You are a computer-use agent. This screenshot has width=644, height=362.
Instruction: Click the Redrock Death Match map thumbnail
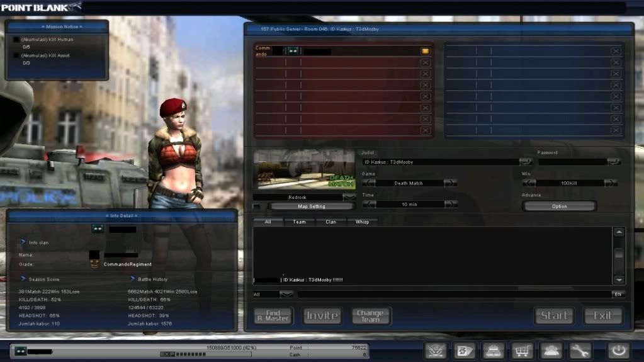[304, 169]
